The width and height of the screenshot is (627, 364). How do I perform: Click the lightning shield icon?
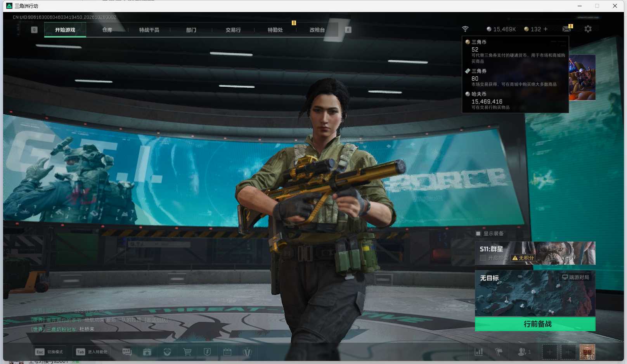click(x=207, y=352)
